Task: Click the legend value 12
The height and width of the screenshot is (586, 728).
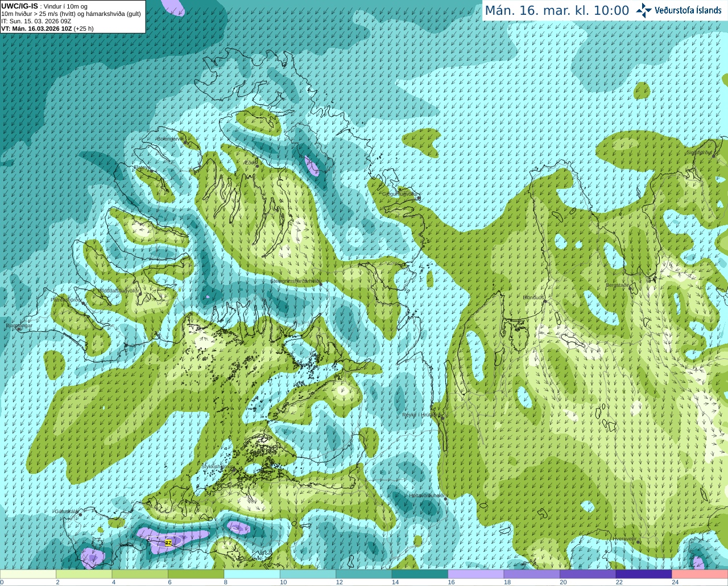Action: [339, 582]
